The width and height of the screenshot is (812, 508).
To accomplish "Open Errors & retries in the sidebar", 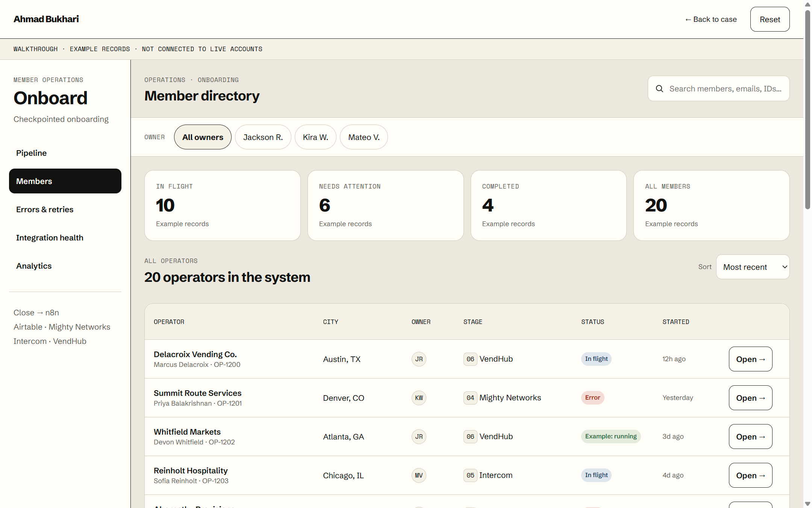I will coord(65,209).
